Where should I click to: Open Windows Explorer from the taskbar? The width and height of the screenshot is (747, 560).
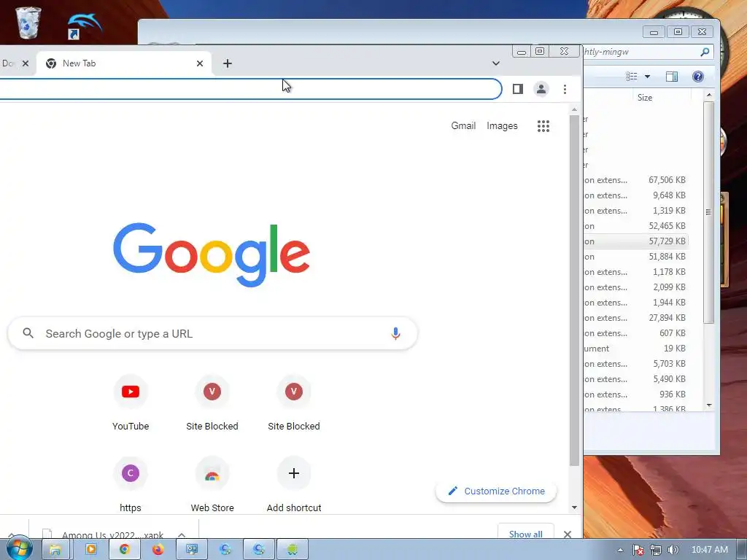[55, 549]
